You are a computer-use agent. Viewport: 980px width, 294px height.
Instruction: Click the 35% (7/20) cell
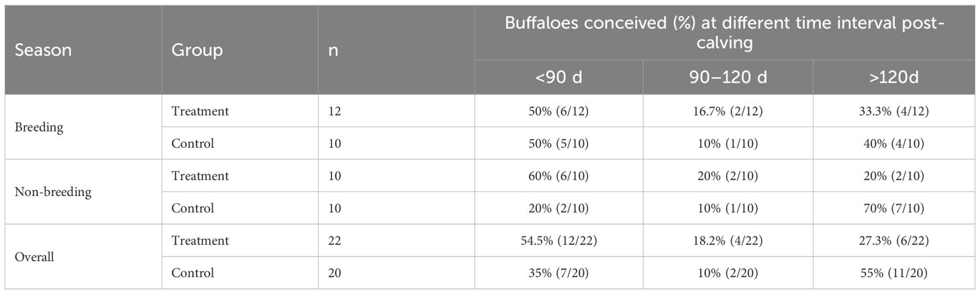point(558,273)
